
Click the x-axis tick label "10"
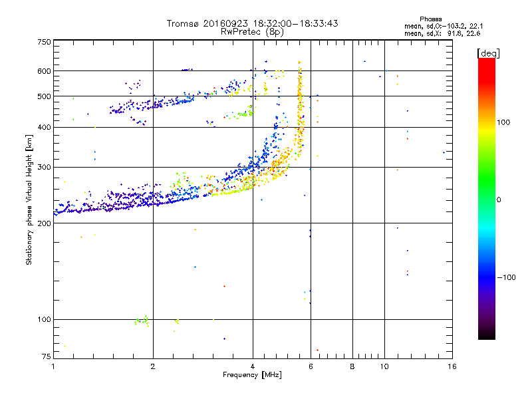coord(384,366)
